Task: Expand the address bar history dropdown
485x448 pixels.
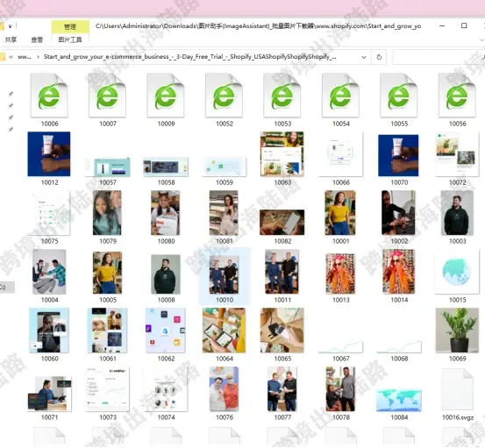Action: [x=364, y=57]
